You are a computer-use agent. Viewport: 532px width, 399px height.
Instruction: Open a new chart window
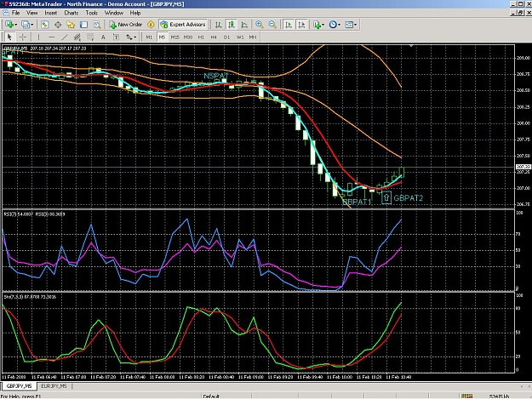9,25
